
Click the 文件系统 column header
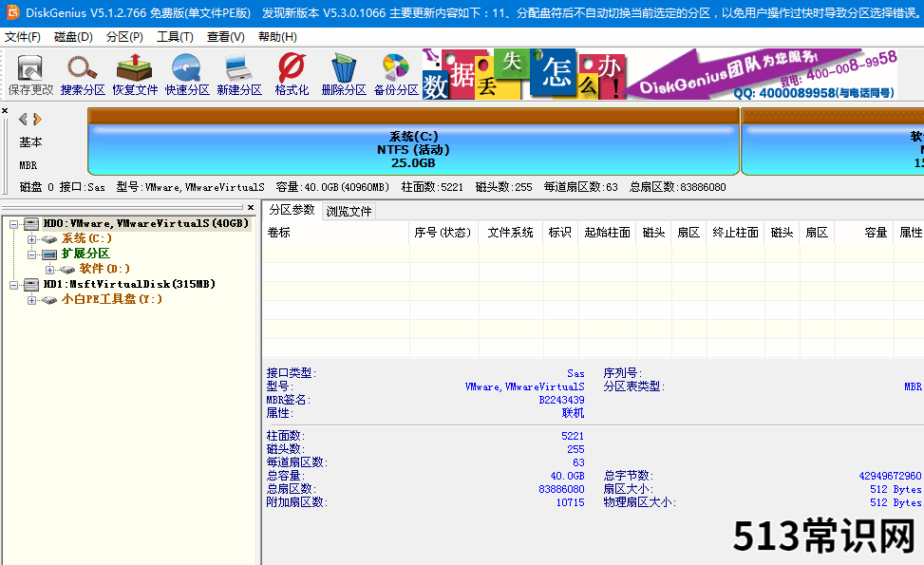tap(511, 233)
